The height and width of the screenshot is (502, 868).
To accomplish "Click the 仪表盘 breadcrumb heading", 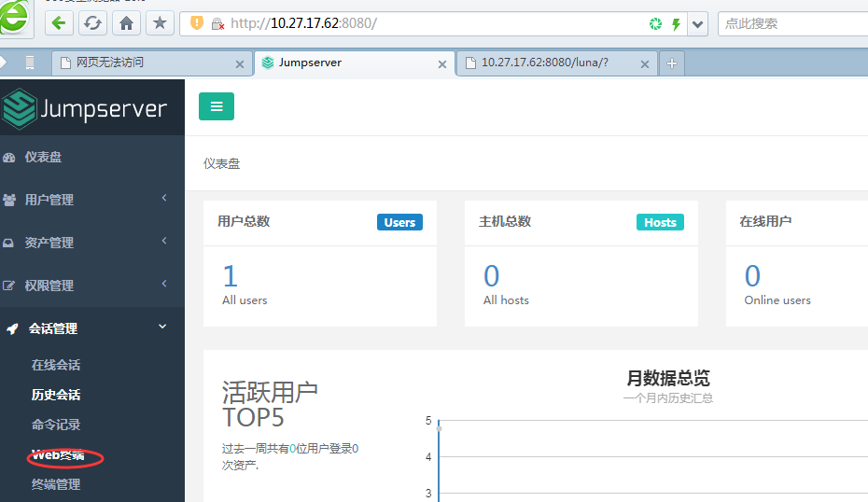I will pos(221,164).
